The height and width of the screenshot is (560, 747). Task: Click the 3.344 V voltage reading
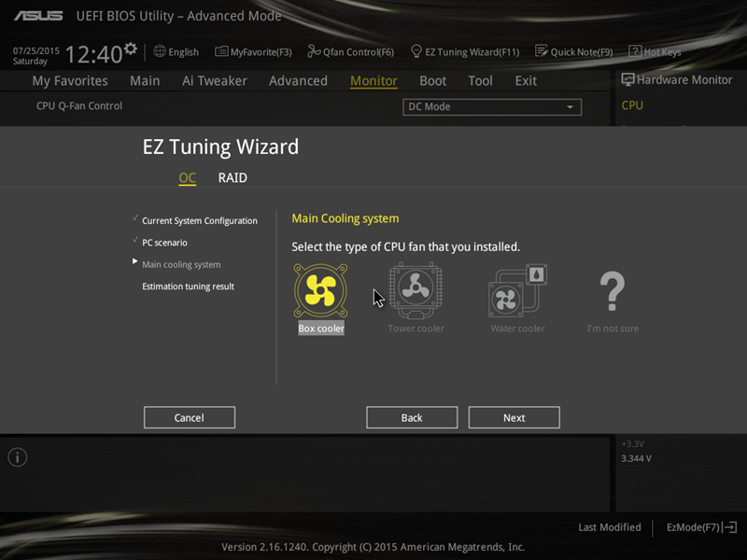tap(636, 458)
